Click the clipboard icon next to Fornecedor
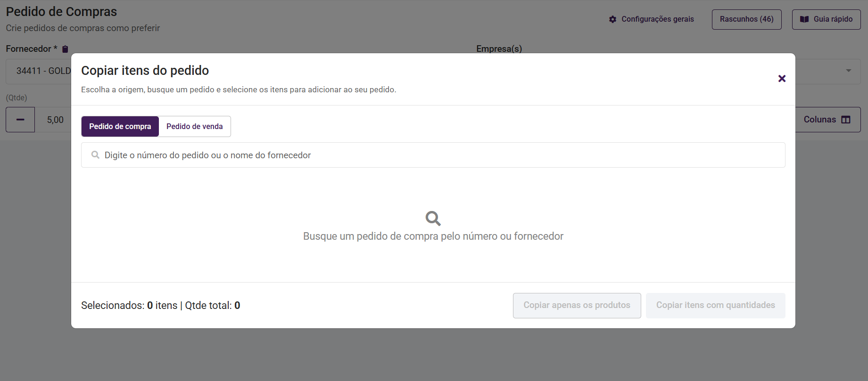868x381 pixels. point(66,49)
